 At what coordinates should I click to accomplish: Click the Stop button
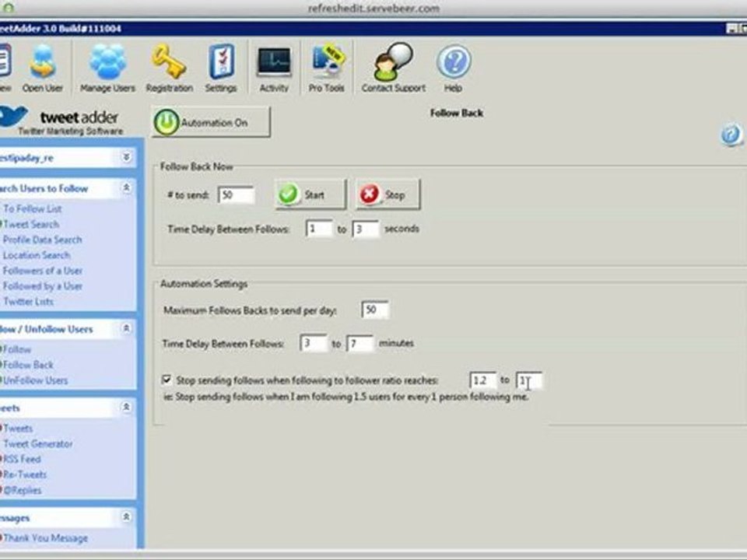(x=388, y=194)
